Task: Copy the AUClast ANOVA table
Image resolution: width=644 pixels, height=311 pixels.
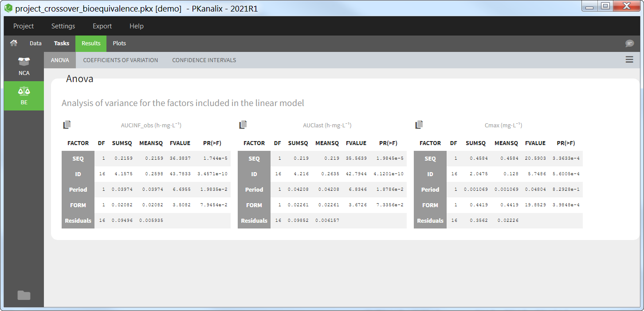Action: point(243,125)
